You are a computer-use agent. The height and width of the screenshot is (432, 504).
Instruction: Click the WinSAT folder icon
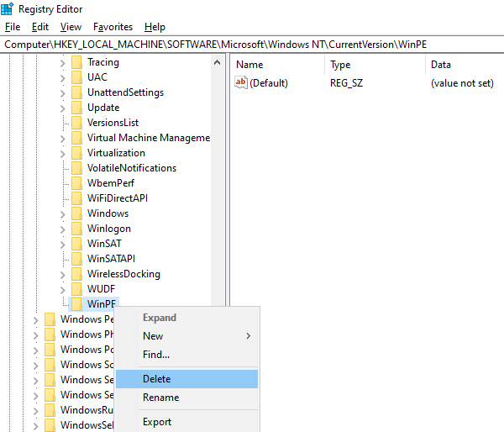pos(76,244)
